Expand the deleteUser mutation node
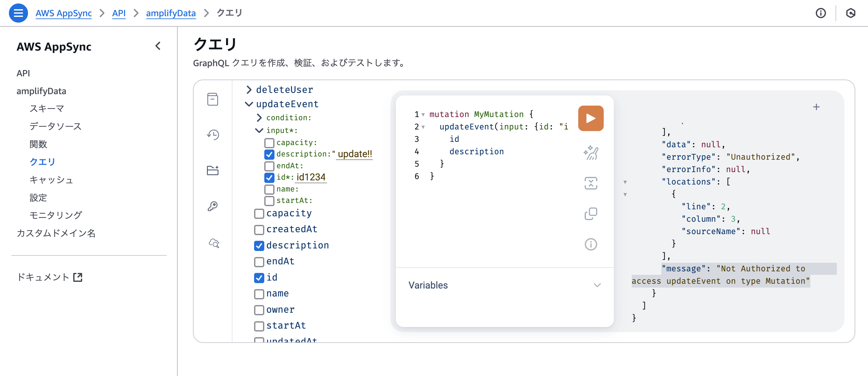 tap(249, 89)
